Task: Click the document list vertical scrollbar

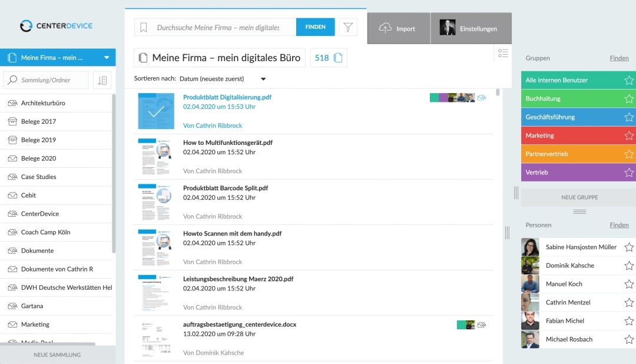Action: tap(498, 92)
